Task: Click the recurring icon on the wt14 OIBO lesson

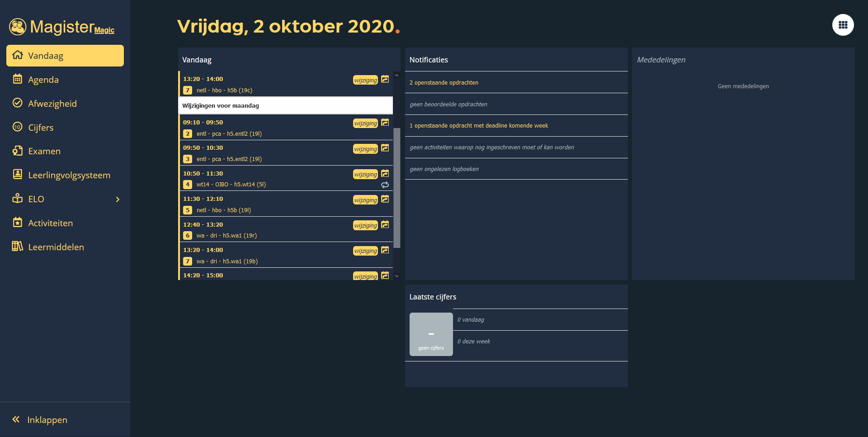Action: tap(385, 185)
